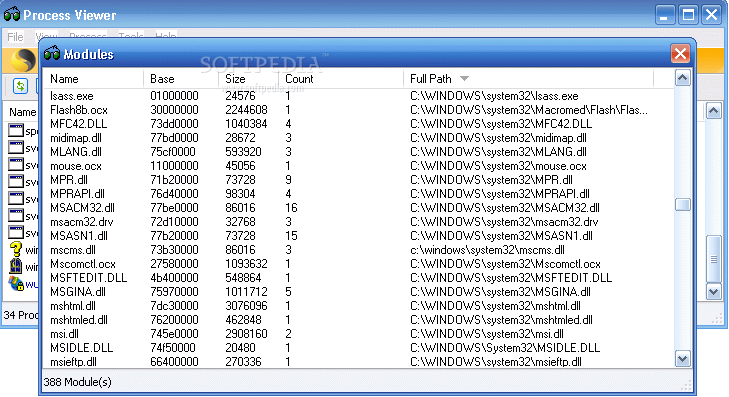The height and width of the screenshot is (397, 729).
Task: Select the MPR.dll module
Action: point(69,180)
